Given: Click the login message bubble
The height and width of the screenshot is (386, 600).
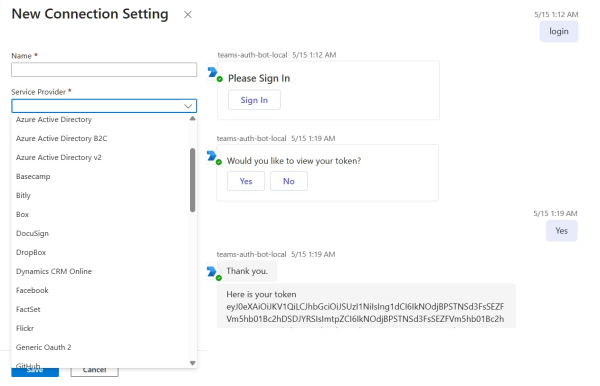Looking at the screenshot, I should pos(559,31).
